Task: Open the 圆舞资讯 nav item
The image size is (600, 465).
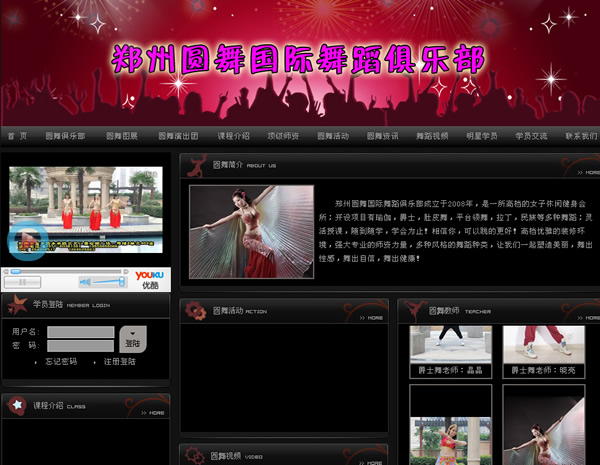Action: point(383,136)
